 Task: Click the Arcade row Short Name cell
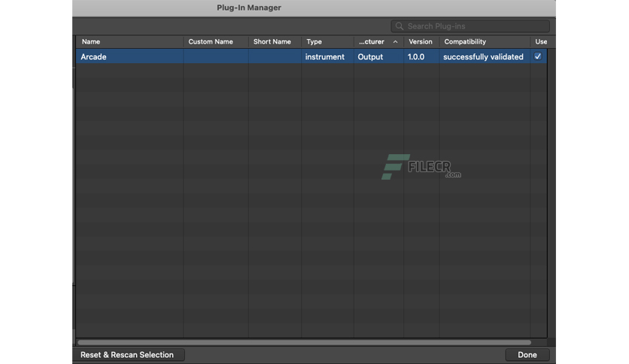point(275,56)
